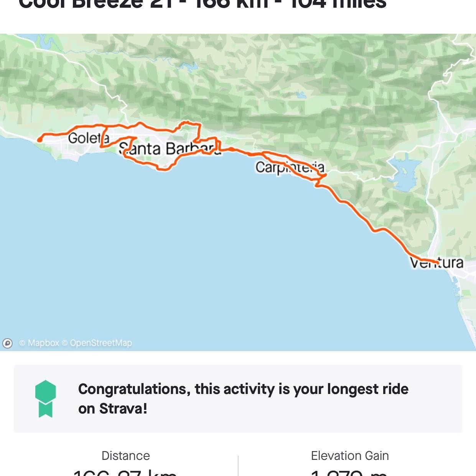
Task: Click the Elevation Gain stat label
Action: click(x=350, y=456)
